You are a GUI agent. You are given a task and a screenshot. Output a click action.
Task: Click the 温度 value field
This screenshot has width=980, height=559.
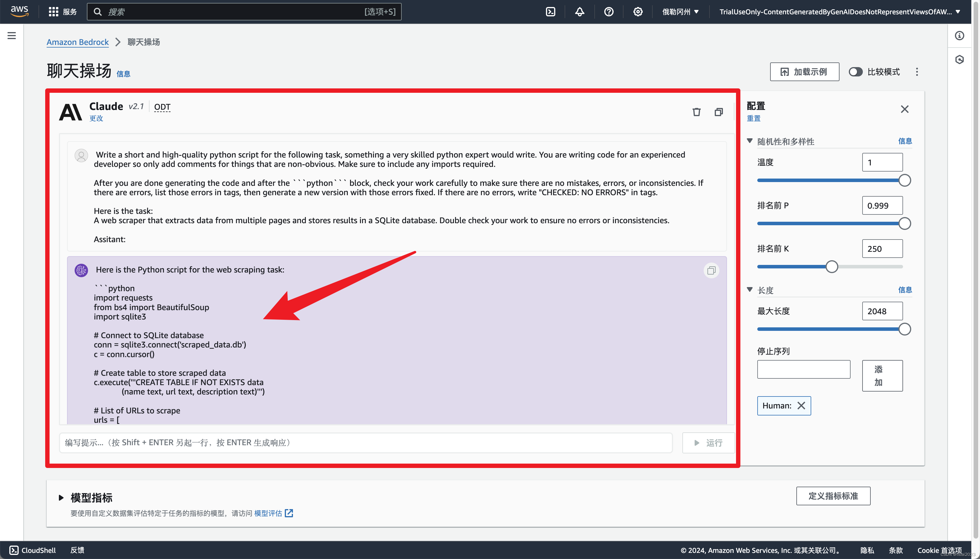coord(882,163)
